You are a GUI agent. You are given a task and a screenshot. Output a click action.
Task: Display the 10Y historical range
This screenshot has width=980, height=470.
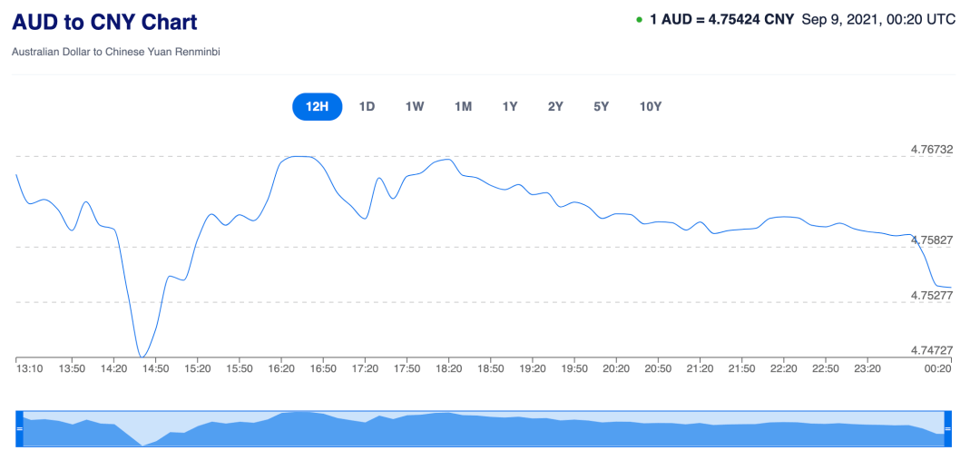651,106
